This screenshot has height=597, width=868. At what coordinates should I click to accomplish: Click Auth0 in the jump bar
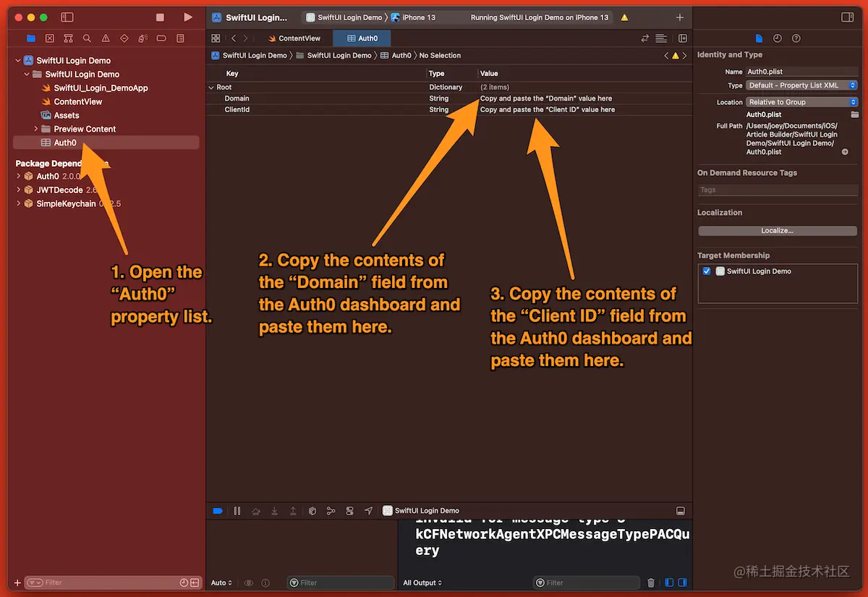tap(396, 55)
